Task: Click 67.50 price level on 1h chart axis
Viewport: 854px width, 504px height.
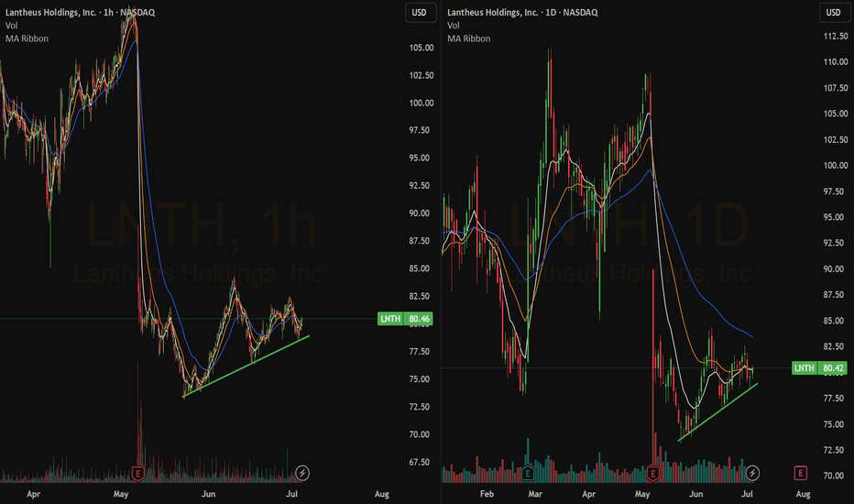Action: (422, 462)
